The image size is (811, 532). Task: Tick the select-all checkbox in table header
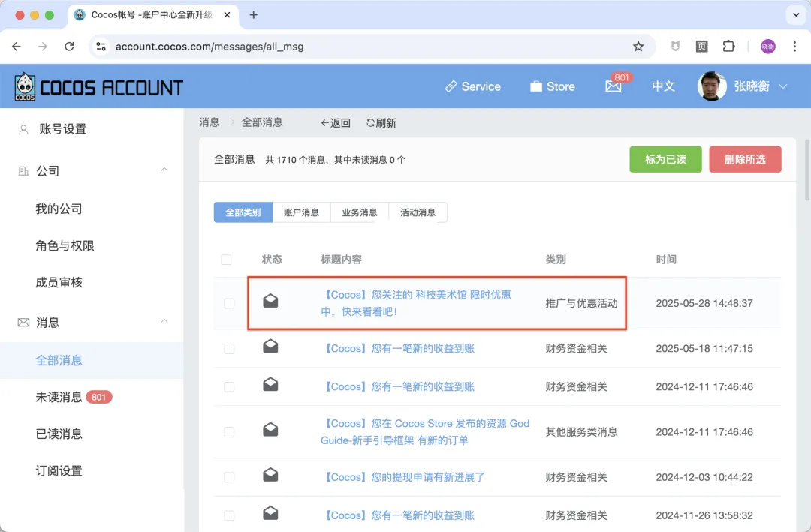226,260
